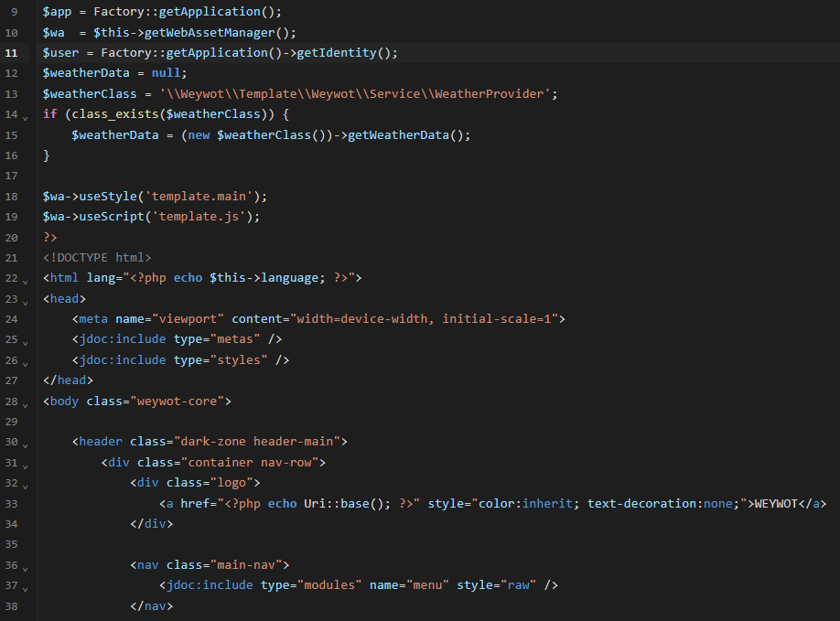Collapse the jdoc metas line 25 fold
The image size is (840, 621).
(x=25, y=340)
